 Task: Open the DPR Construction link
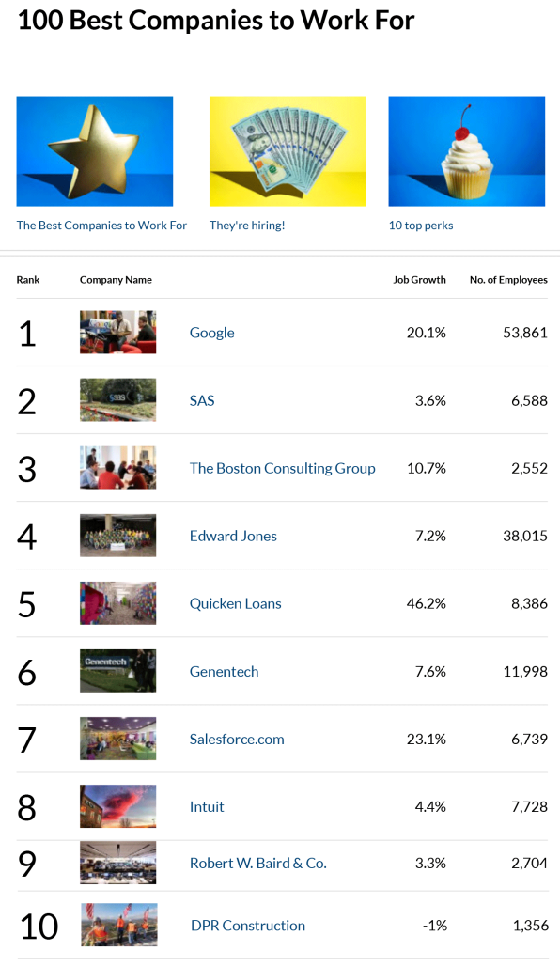click(x=247, y=926)
